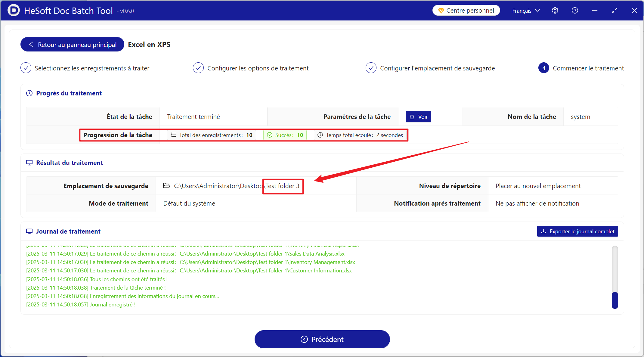Screen dimensions: 644x357
Task: Click the Succès check circle icon
Action: 270,135
